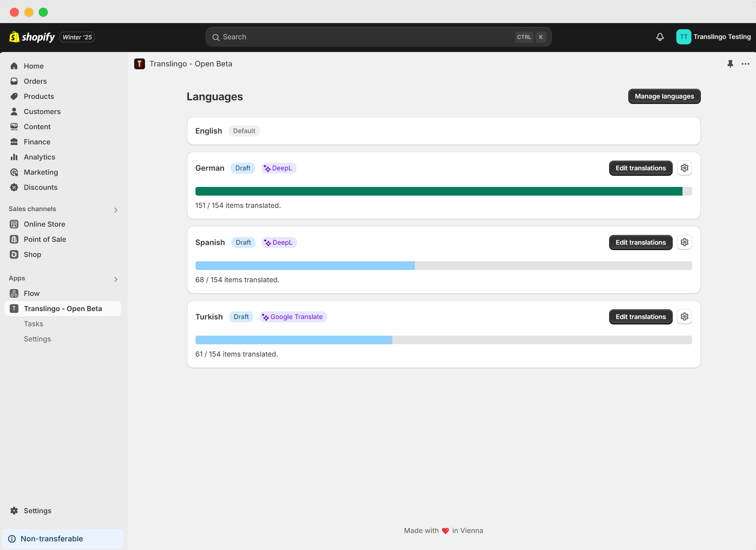Click the Non-transferable info icon
This screenshot has height=550, width=756.
(12, 539)
